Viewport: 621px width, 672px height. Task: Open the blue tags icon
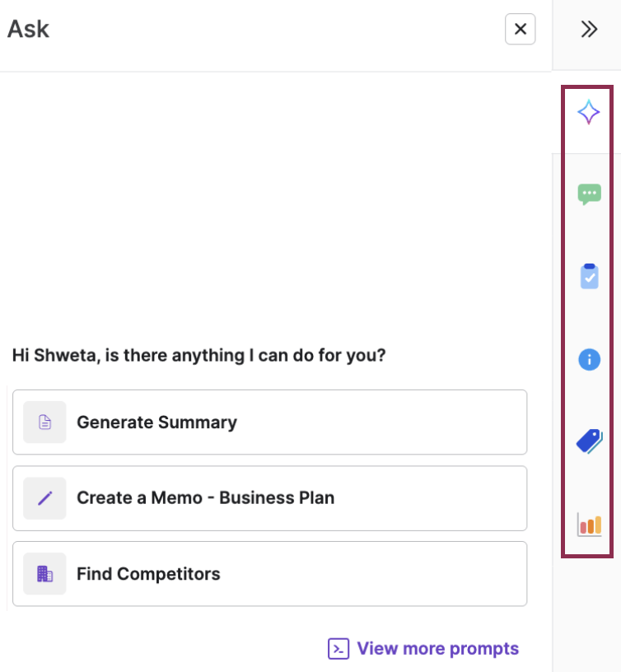point(589,441)
